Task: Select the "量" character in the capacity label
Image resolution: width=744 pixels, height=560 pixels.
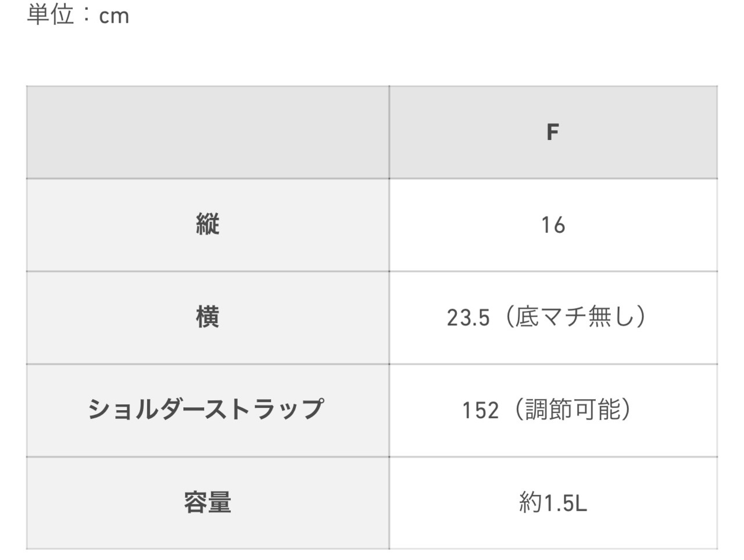Action: click(220, 502)
